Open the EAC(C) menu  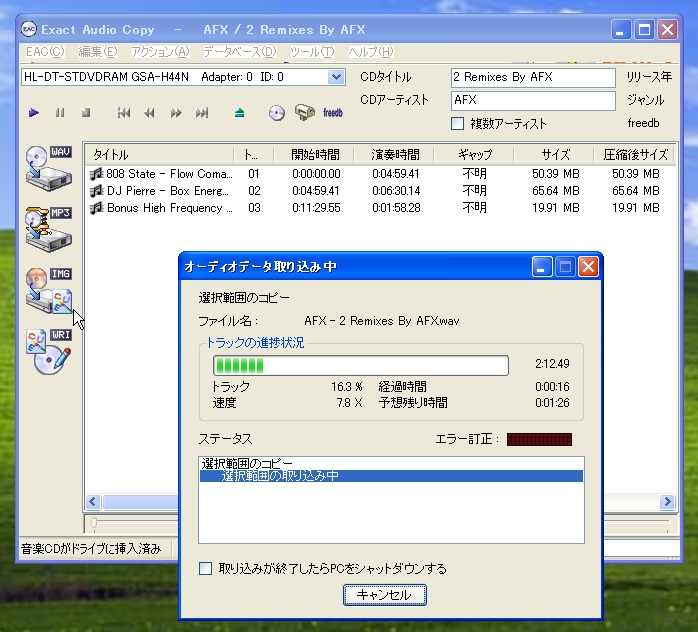click(x=45, y=52)
